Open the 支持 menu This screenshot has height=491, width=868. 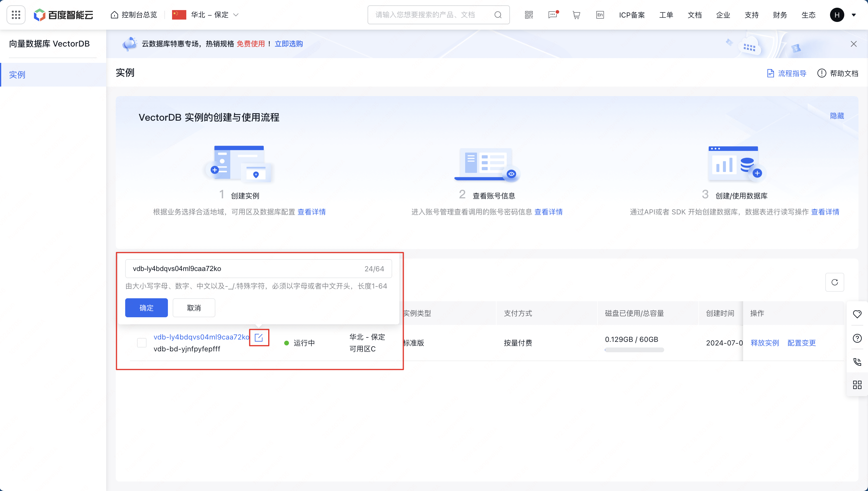[751, 15]
